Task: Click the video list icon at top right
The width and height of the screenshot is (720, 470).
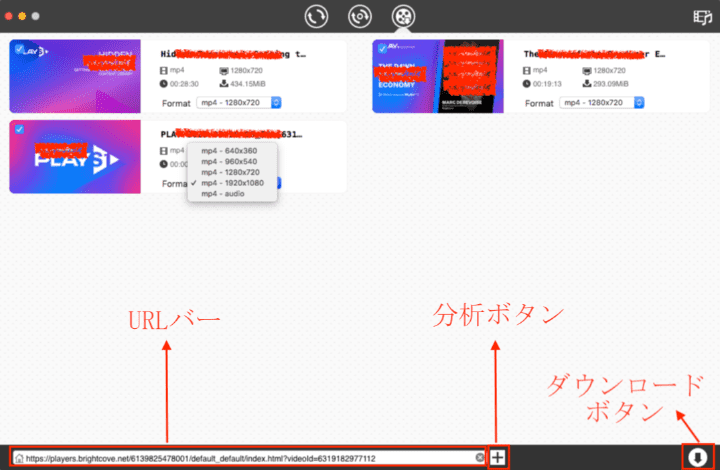Action: tap(702, 16)
